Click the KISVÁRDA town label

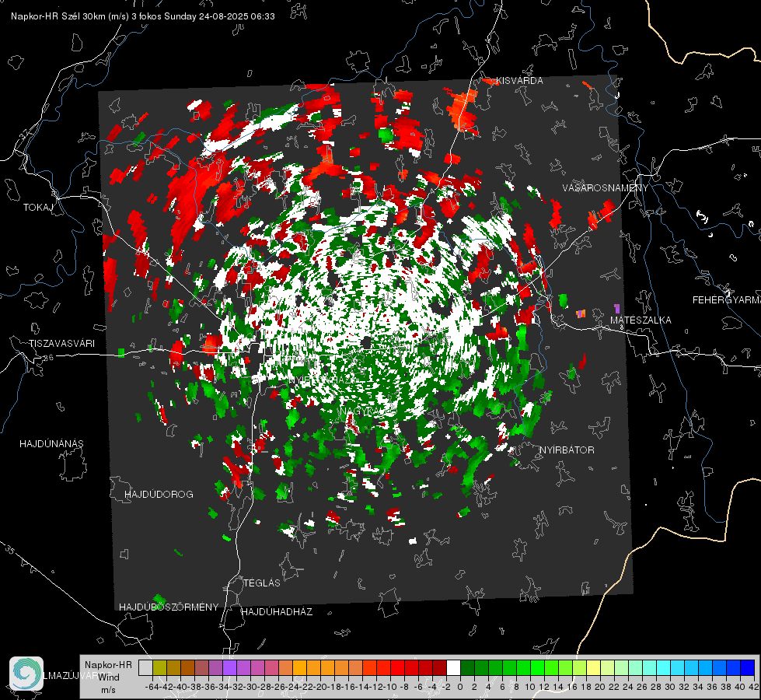tap(519, 81)
